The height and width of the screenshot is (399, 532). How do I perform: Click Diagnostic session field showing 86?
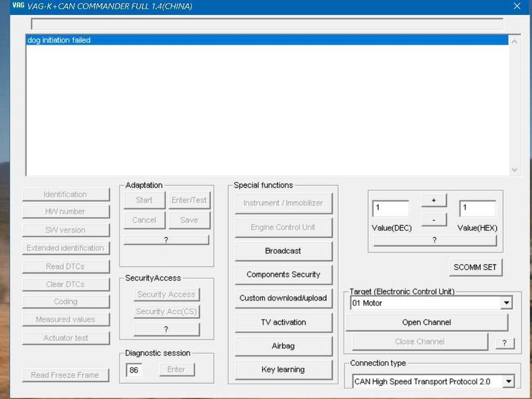(x=134, y=370)
